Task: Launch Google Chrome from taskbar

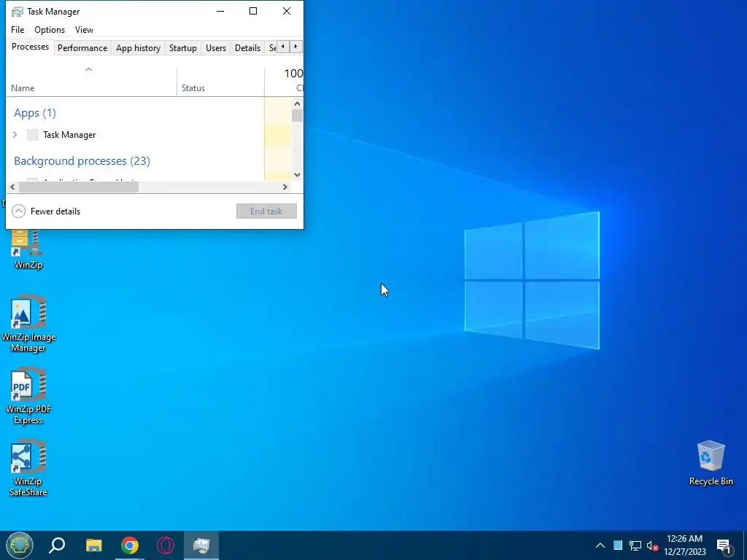Action: coord(130,545)
